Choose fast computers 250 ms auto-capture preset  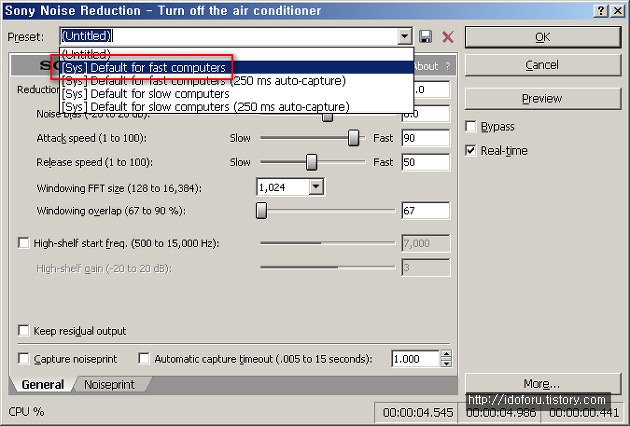coord(237,81)
